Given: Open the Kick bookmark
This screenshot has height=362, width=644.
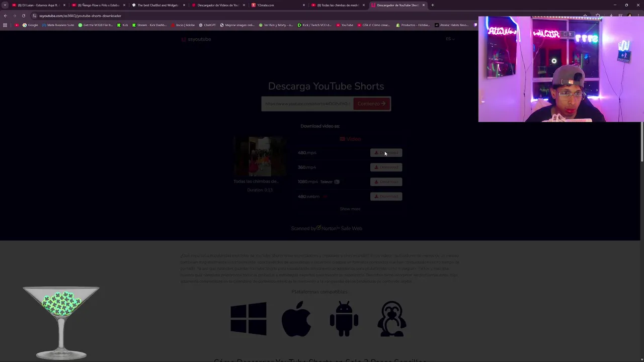Looking at the screenshot, I should 123,25.
